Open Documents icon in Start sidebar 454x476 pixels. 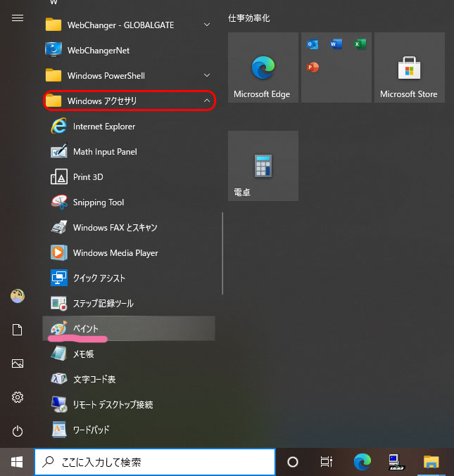coord(18,330)
